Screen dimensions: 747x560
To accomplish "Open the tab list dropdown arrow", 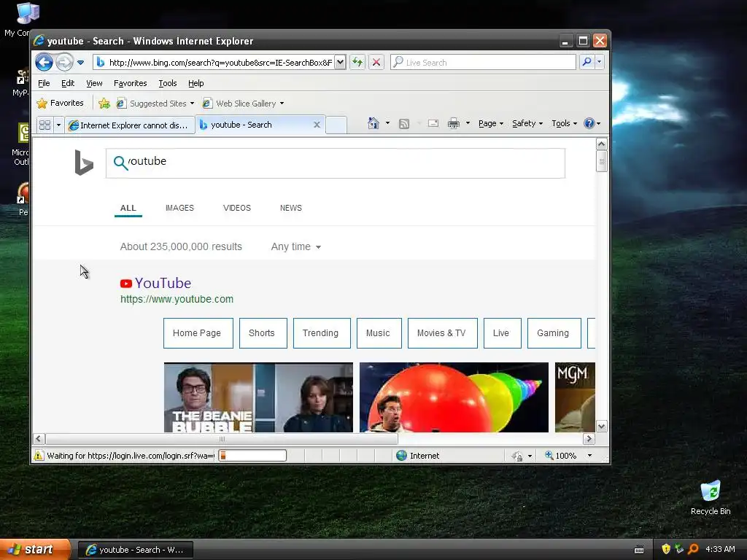I will click(x=58, y=125).
